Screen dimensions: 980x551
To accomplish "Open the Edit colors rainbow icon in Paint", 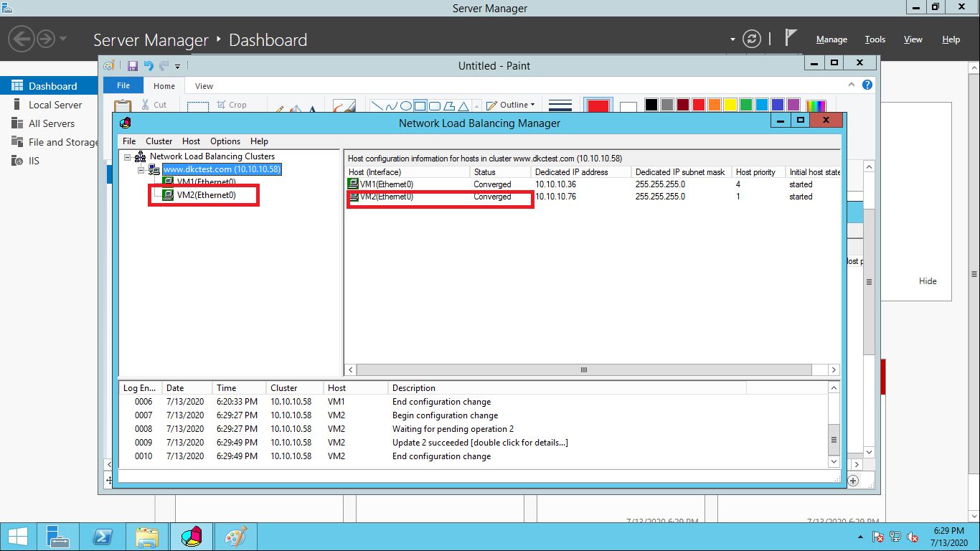I will (x=816, y=106).
